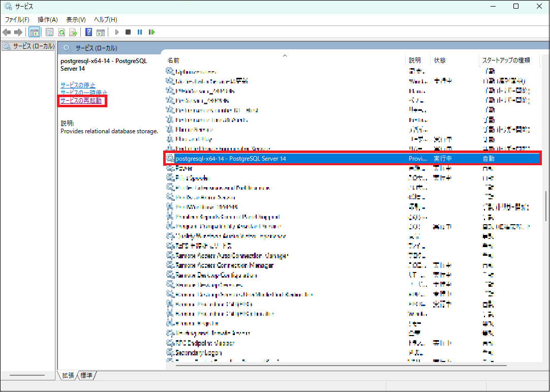The image size is (550, 392).
Task: Open the 操作(A) menu
Action: click(x=48, y=19)
